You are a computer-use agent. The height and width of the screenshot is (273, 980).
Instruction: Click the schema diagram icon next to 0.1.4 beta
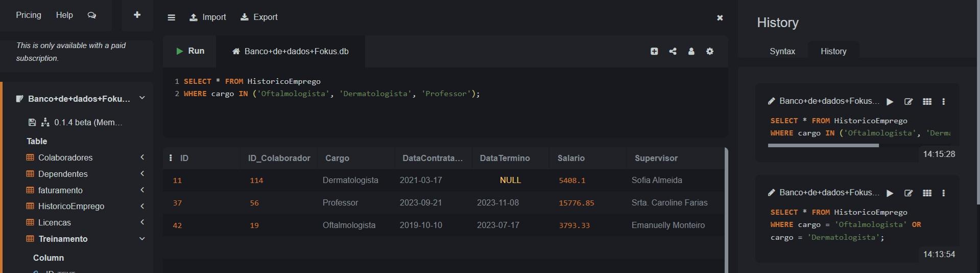click(45, 122)
